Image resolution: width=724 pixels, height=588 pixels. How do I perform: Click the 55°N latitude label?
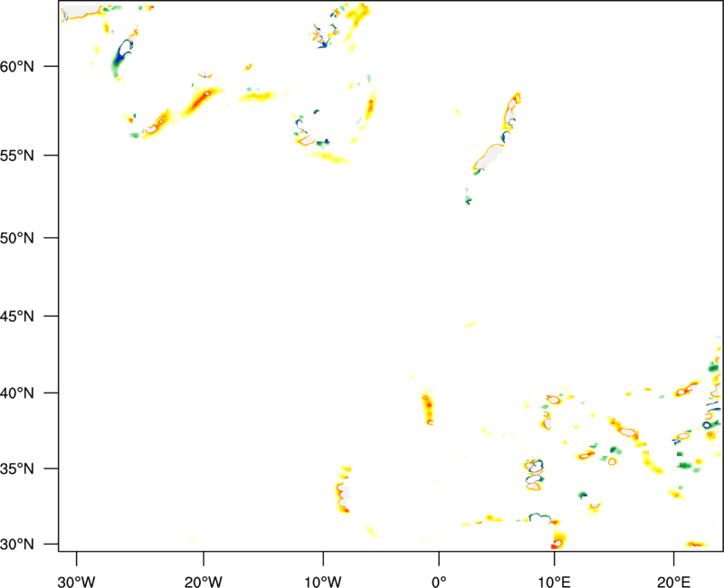[17, 156]
